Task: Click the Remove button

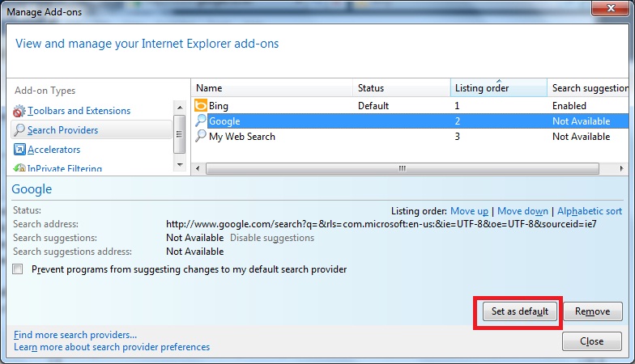Action: tap(593, 311)
